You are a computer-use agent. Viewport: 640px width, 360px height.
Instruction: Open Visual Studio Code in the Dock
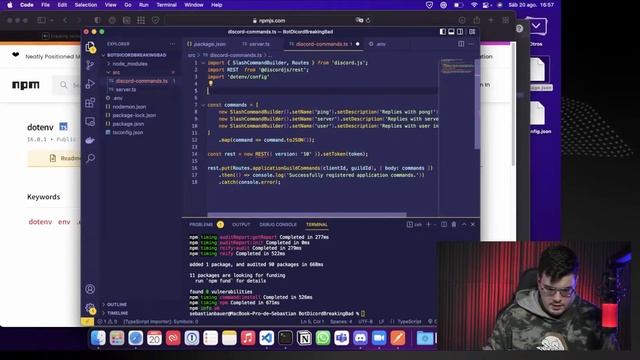(x=267, y=338)
